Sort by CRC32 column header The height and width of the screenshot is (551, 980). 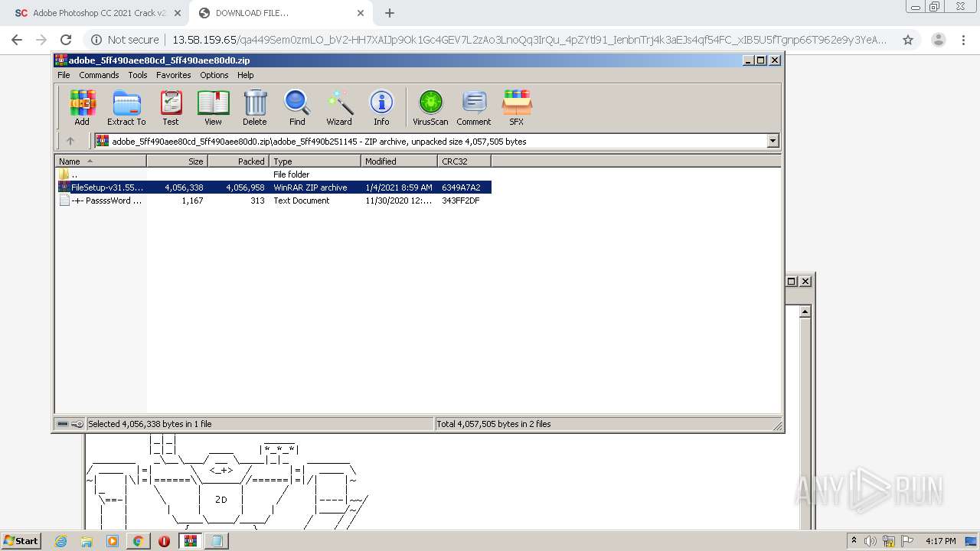coord(464,161)
